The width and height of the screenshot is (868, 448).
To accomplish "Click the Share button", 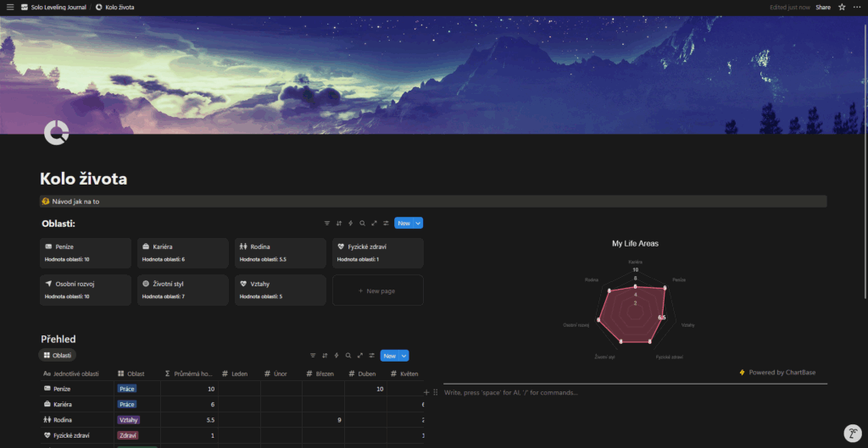I will (x=822, y=7).
